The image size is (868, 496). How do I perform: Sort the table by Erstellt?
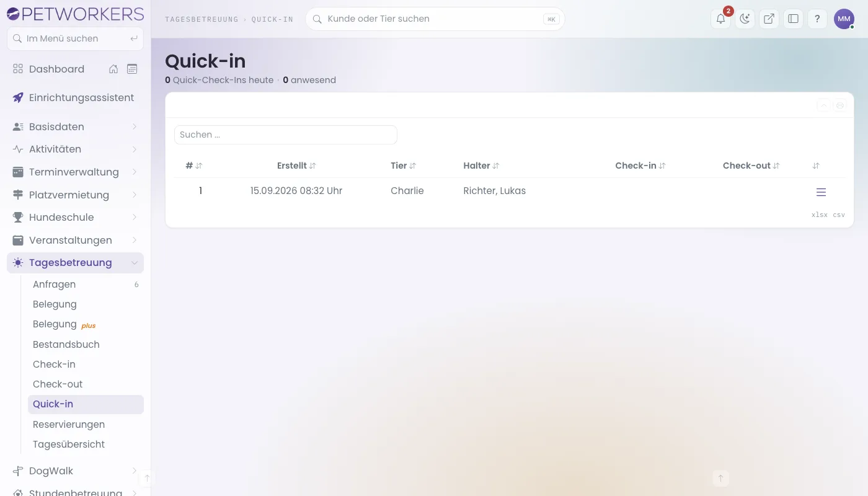[296, 166]
